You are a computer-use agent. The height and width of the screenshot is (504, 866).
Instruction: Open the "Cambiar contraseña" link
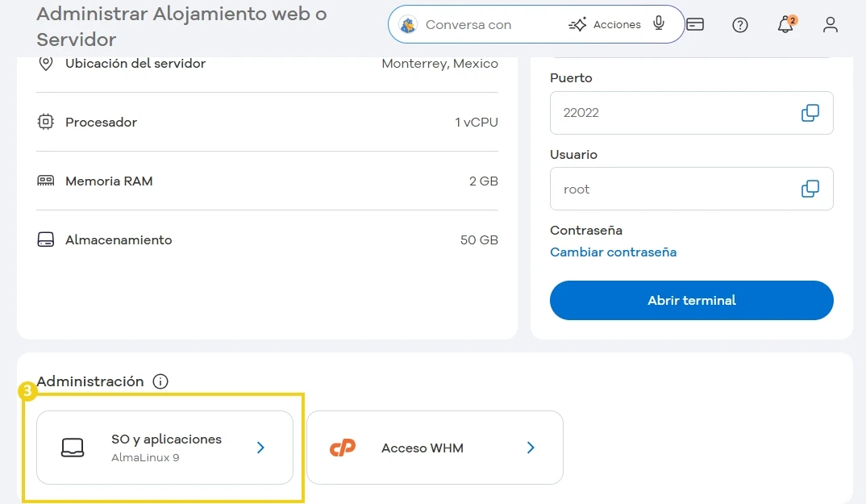[614, 252]
